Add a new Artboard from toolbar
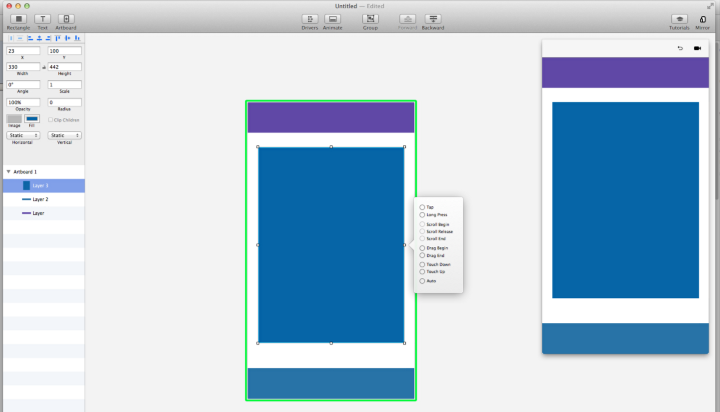This screenshot has width=720, height=412. click(66, 19)
